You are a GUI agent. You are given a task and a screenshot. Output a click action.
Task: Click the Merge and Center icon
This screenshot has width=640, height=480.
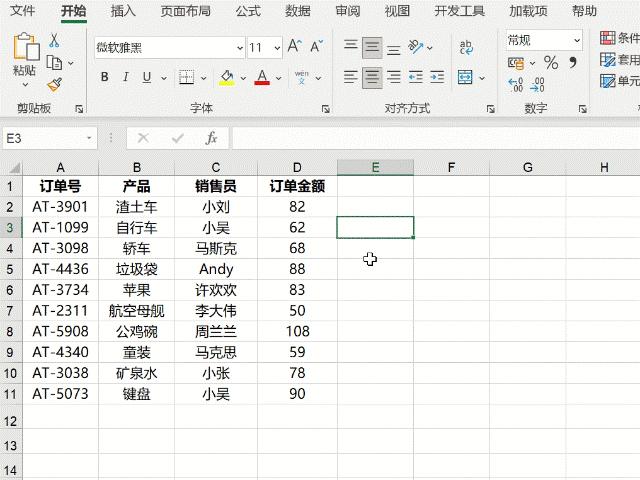[x=465, y=77]
